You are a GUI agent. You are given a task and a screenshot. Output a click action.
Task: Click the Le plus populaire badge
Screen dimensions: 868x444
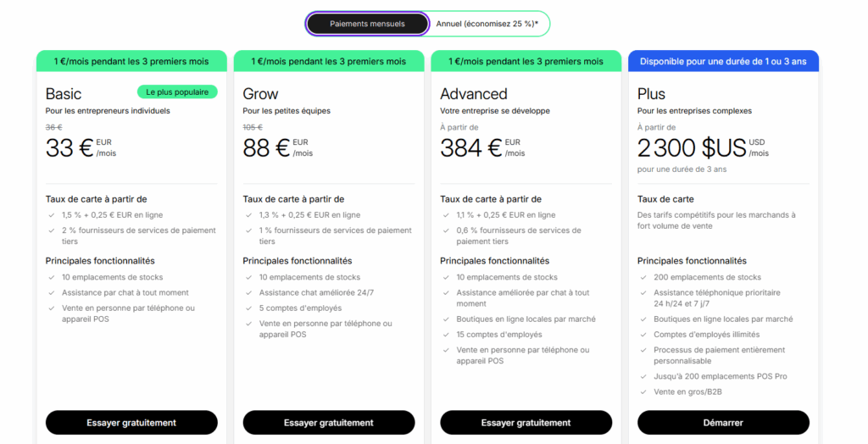(177, 92)
